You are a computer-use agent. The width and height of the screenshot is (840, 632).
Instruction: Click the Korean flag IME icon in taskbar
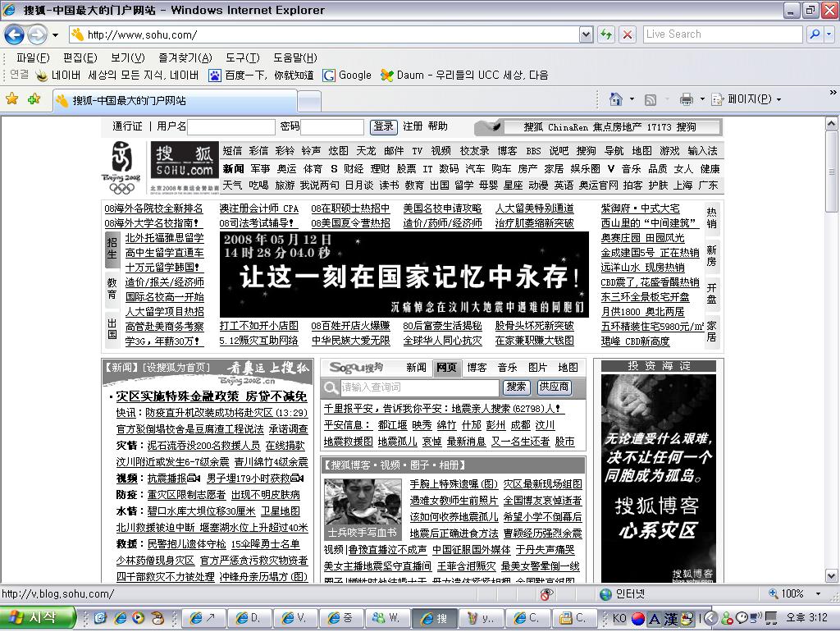[x=638, y=619]
